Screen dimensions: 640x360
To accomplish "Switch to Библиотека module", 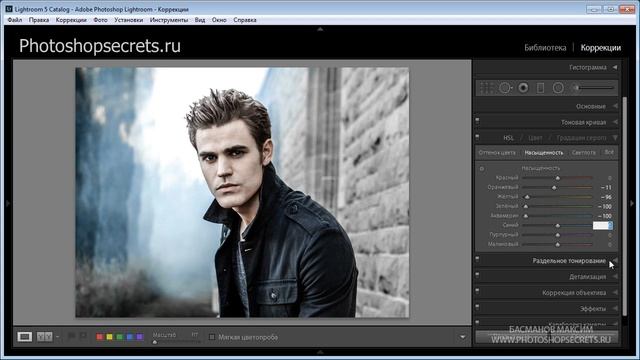I will coord(545,48).
